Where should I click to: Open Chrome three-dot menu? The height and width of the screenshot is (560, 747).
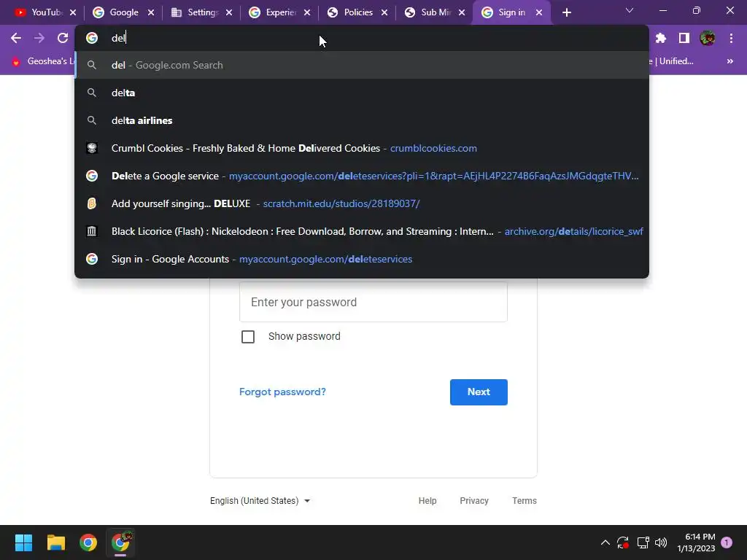(x=731, y=38)
